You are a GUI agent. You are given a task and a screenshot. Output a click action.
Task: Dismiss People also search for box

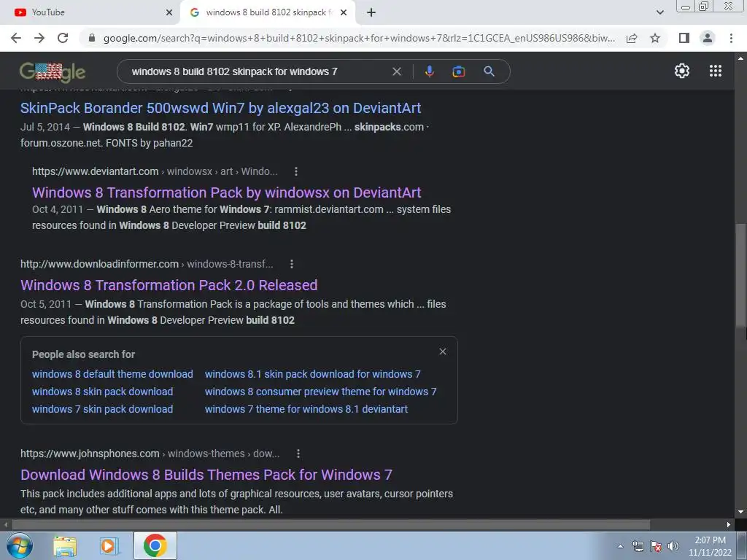pos(443,351)
